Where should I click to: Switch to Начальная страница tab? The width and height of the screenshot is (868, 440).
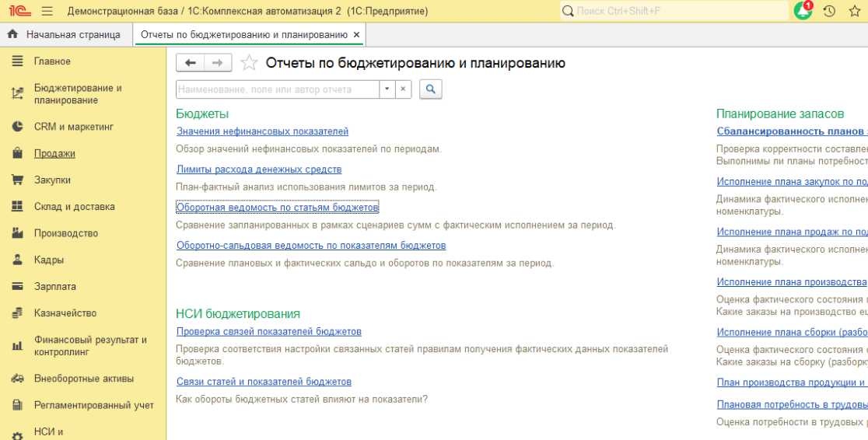(x=68, y=34)
